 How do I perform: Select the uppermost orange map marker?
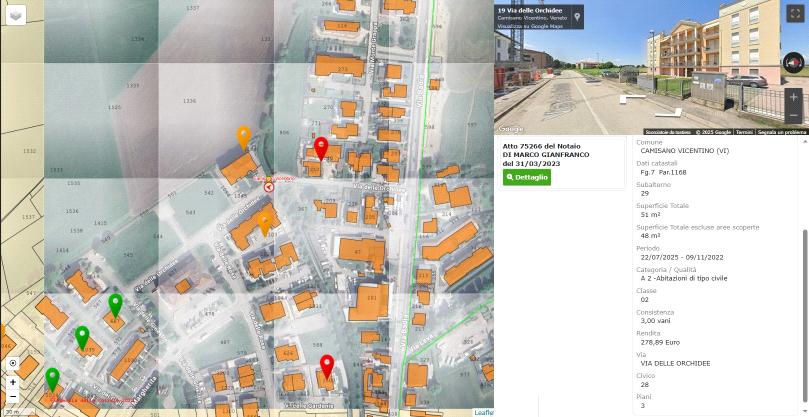(x=243, y=137)
